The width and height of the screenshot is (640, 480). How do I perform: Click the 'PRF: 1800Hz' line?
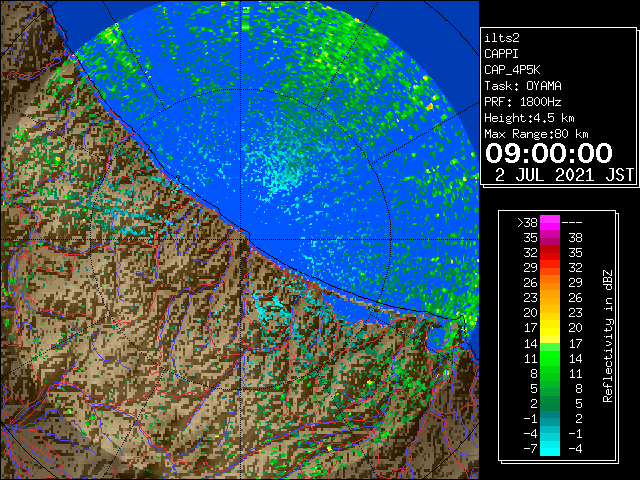(523, 102)
